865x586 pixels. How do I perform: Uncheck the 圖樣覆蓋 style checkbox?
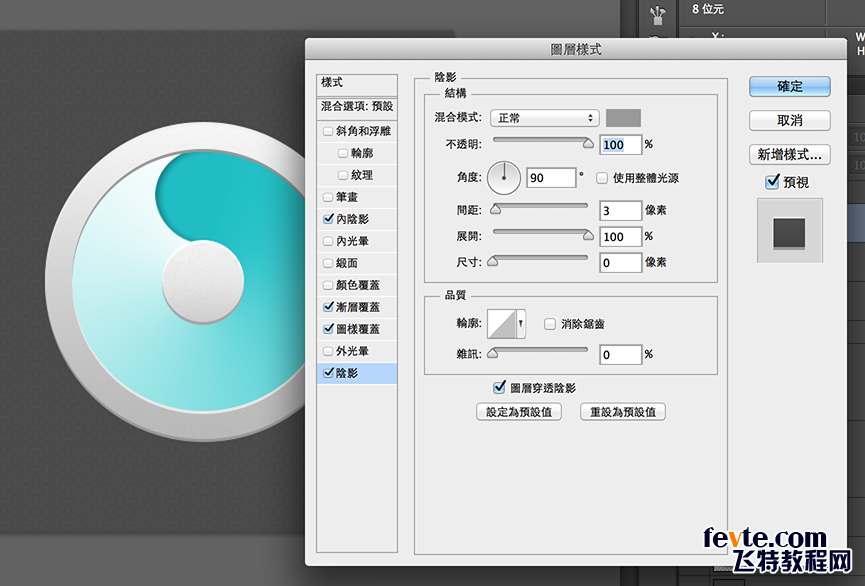328,329
